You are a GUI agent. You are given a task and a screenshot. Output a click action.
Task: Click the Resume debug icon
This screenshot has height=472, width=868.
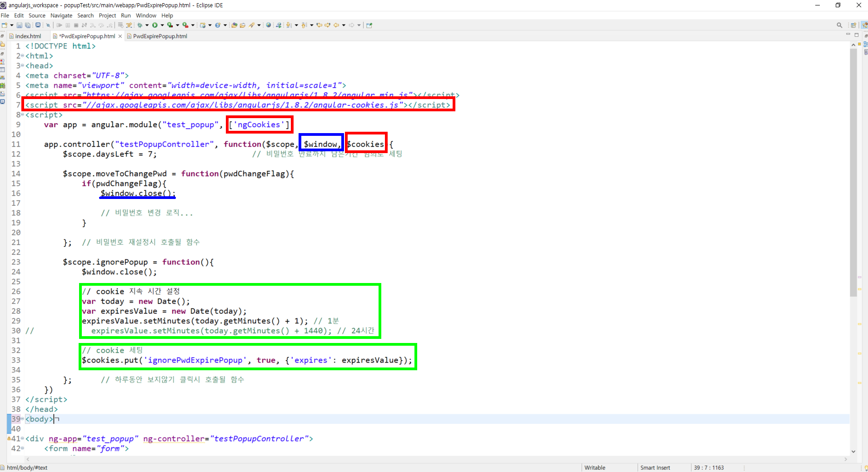point(59,25)
